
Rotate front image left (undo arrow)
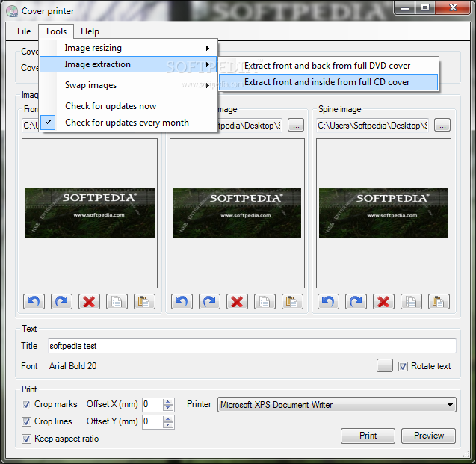coord(34,301)
